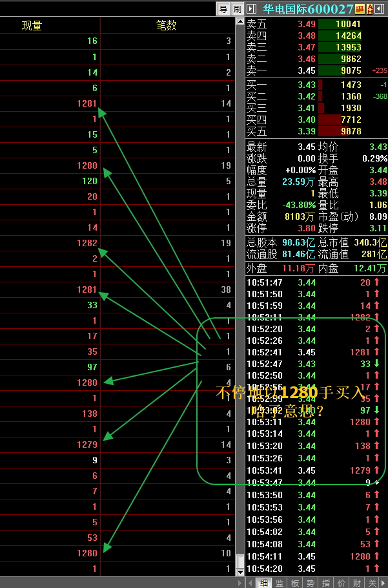Open the 势 tab

click(x=311, y=583)
